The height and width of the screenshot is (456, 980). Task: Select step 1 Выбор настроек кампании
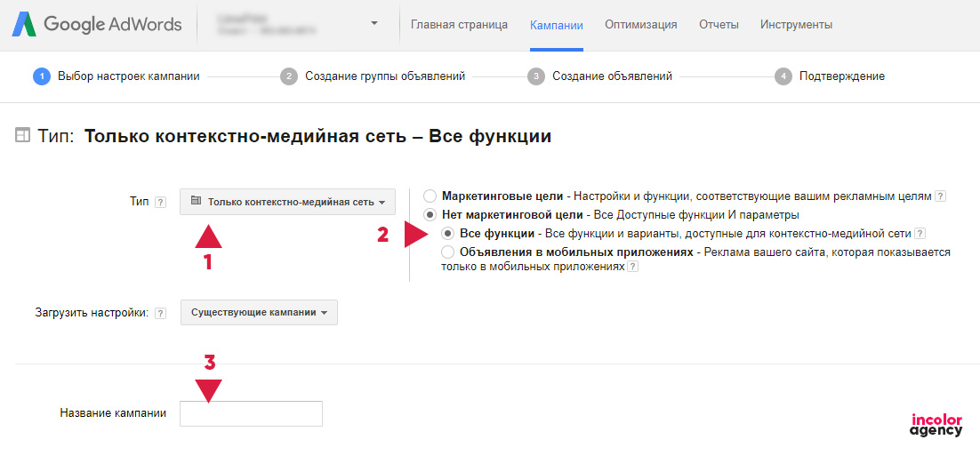point(116,76)
